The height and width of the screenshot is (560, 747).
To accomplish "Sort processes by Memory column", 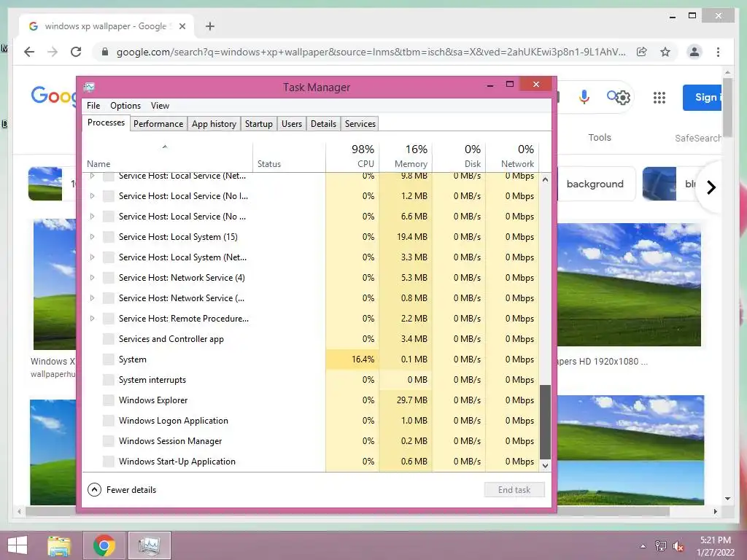I will [406, 156].
